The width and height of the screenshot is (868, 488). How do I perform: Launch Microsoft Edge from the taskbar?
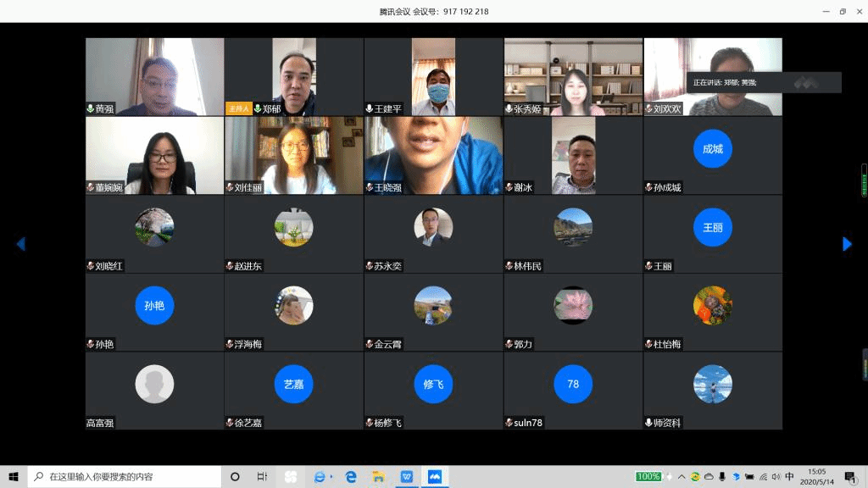351,477
